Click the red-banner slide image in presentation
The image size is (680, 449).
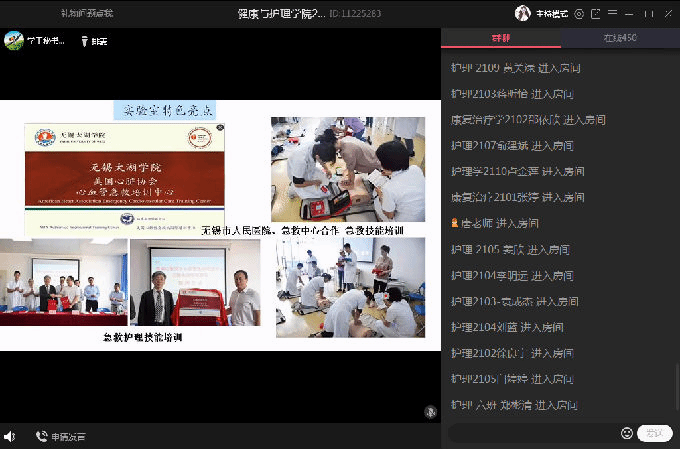[124, 178]
